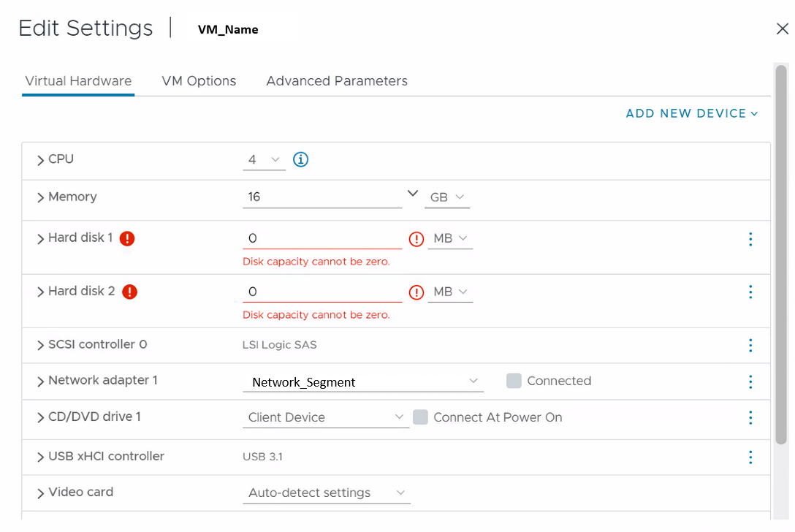Image resolution: width=795 pixels, height=532 pixels.
Task: Enable Connect At Power On checkbox
Action: (x=420, y=417)
